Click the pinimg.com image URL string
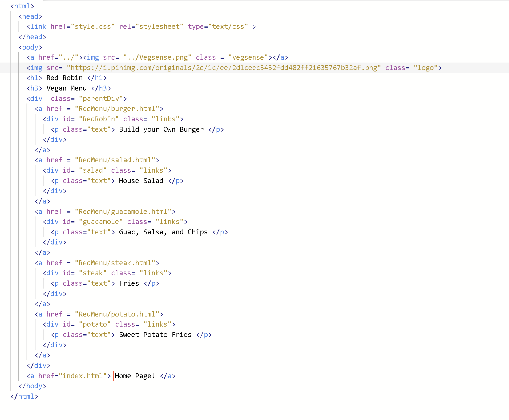Viewport: 509px width, 420px height. pos(224,68)
